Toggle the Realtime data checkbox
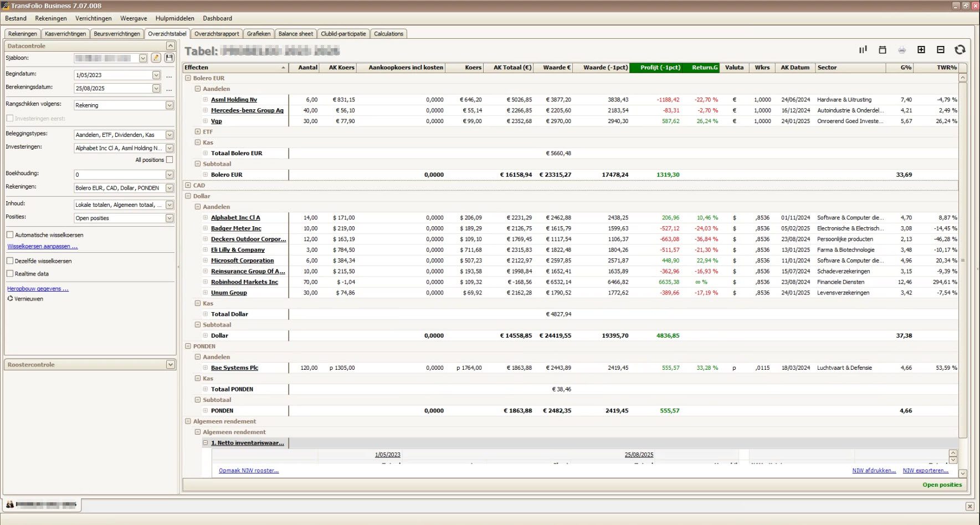Image resolution: width=980 pixels, height=525 pixels. [10, 274]
